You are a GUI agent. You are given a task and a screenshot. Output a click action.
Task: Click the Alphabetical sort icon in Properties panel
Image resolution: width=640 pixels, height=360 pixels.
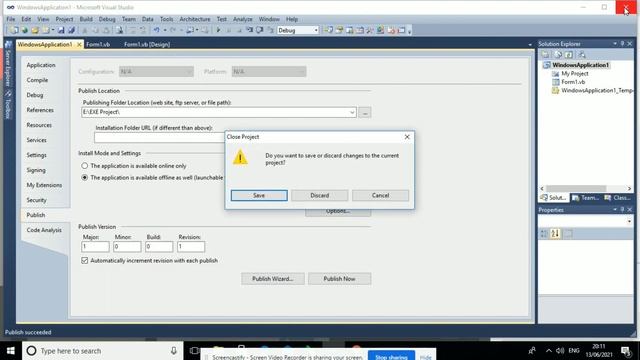(555, 233)
